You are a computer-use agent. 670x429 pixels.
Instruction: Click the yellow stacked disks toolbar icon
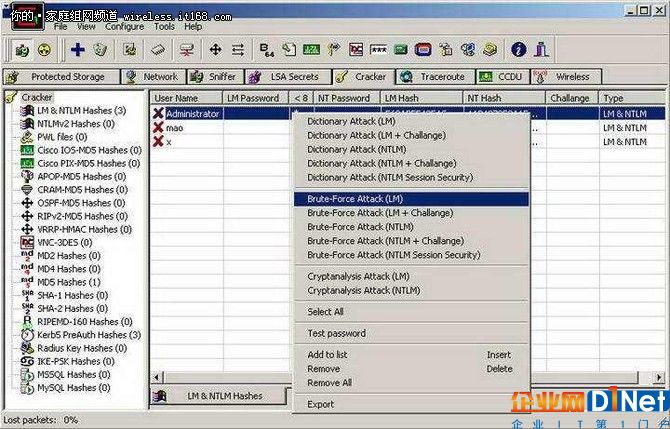490,50
